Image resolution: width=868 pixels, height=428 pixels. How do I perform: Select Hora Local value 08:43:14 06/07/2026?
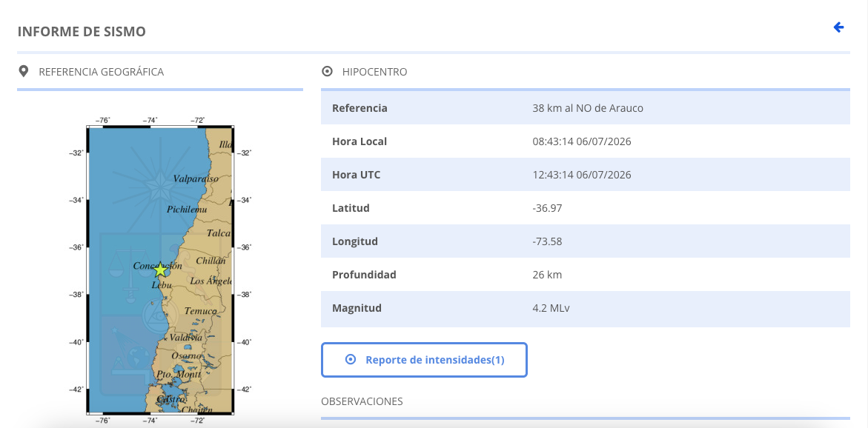pos(582,141)
